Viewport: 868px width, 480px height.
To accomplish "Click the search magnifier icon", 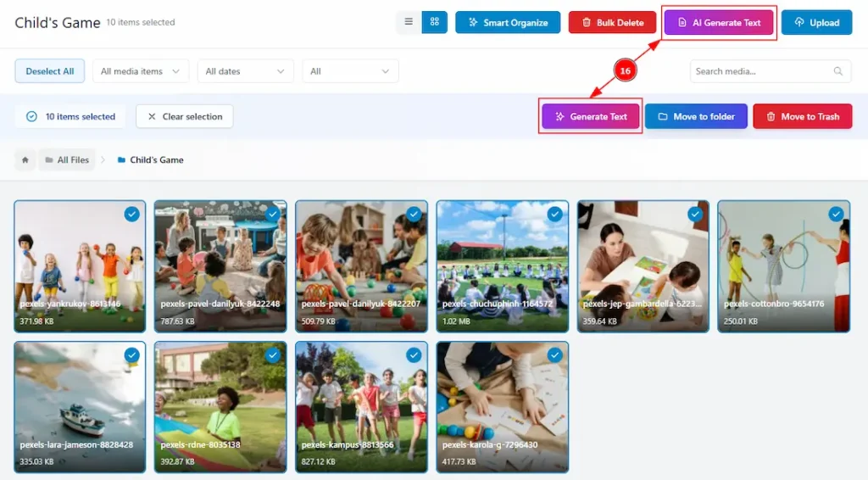I will tap(838, 71).
